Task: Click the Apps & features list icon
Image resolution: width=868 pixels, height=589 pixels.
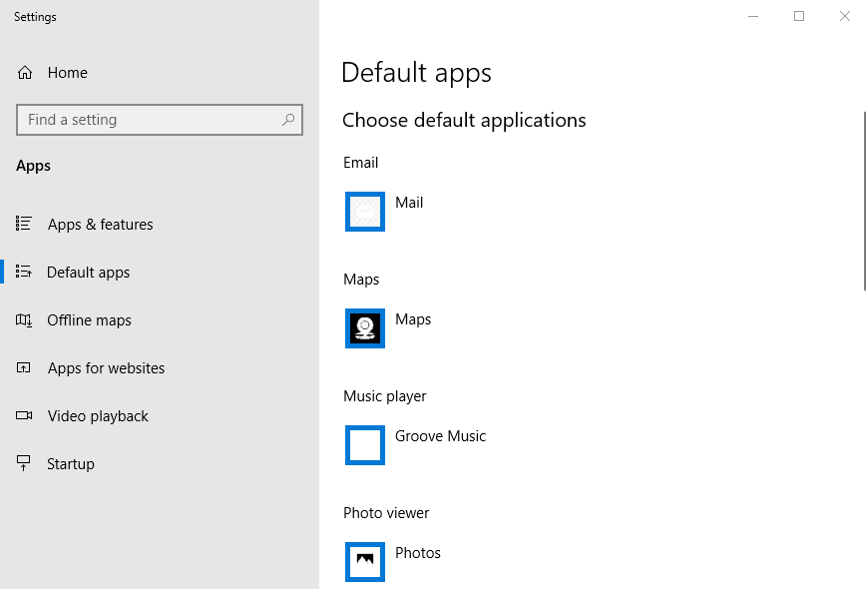Action: [25, 224]
